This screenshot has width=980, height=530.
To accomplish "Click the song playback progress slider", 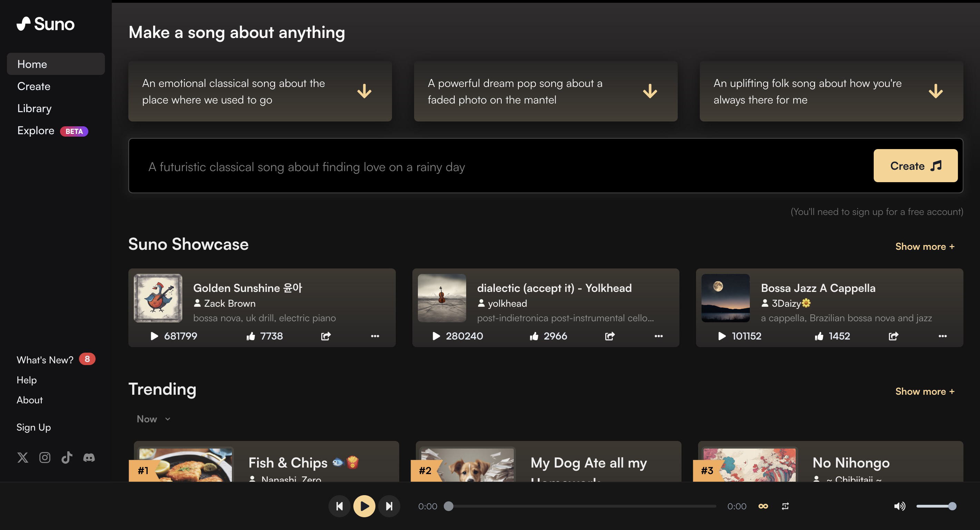I will click(582, 506).
